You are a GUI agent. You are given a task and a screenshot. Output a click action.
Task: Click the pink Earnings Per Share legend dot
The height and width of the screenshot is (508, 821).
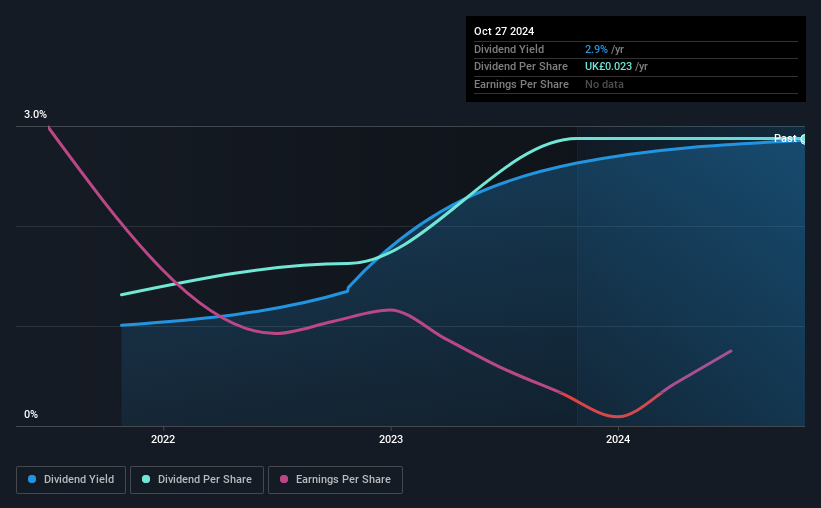click(x=284, y=479)
